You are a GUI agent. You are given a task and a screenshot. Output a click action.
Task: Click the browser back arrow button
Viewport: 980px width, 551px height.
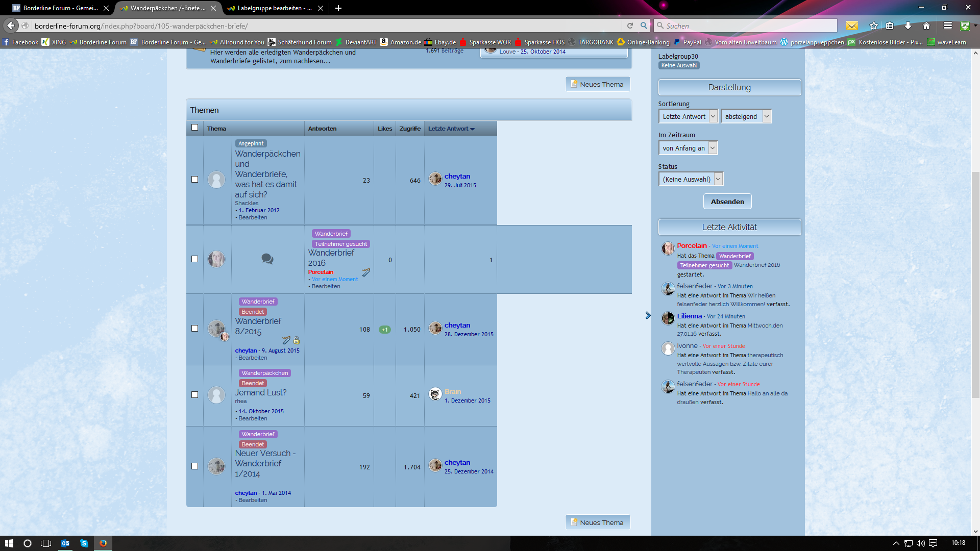[x=11, y=26]
